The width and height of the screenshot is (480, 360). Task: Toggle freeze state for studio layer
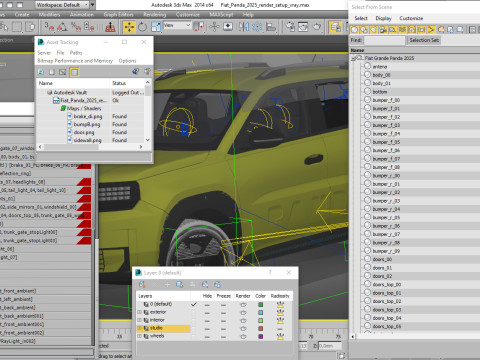tap(223, 329)
